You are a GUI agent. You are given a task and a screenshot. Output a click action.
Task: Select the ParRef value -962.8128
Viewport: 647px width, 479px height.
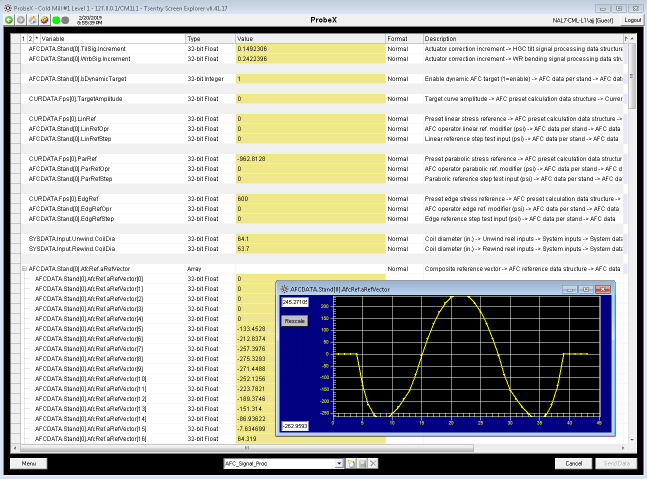tap(311, 159)
